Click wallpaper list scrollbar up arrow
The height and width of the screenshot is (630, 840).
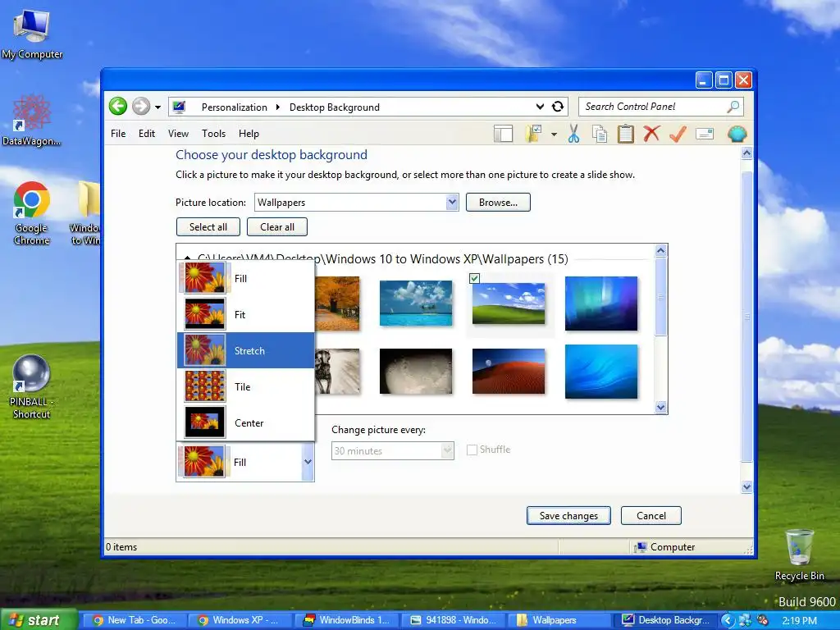point(661,250)
